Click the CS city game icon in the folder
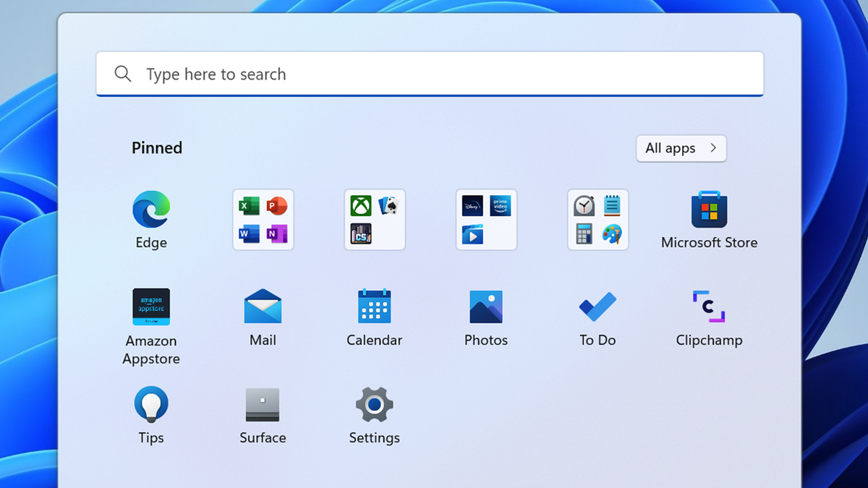The height and width of the screenshot is (488, 868). [x=361, y=234]
